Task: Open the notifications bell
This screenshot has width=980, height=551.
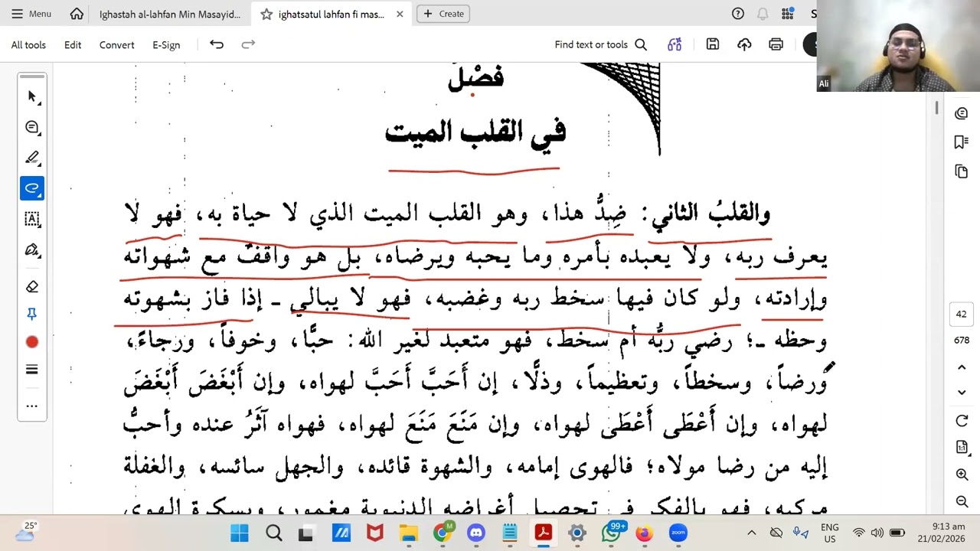Action: (763, 14)
